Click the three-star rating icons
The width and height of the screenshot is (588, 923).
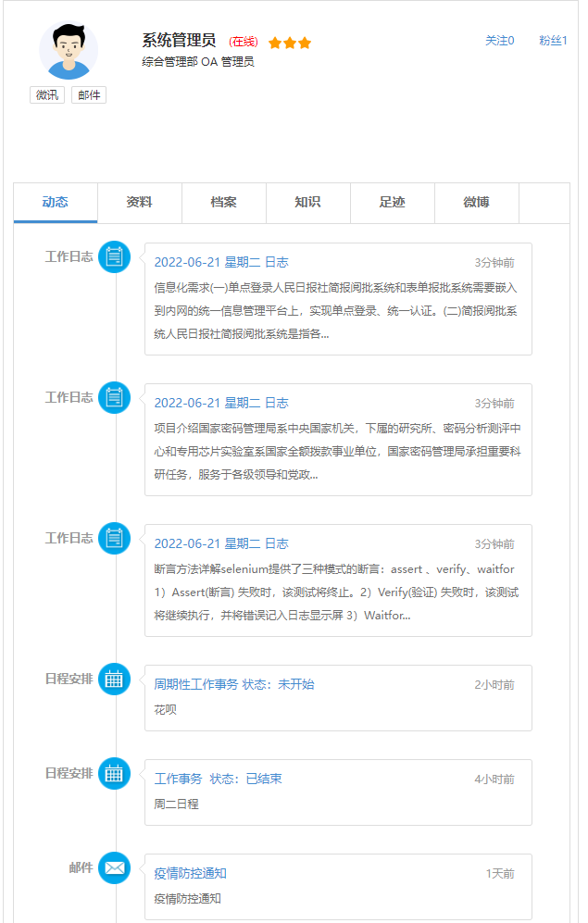coord(290,43)
